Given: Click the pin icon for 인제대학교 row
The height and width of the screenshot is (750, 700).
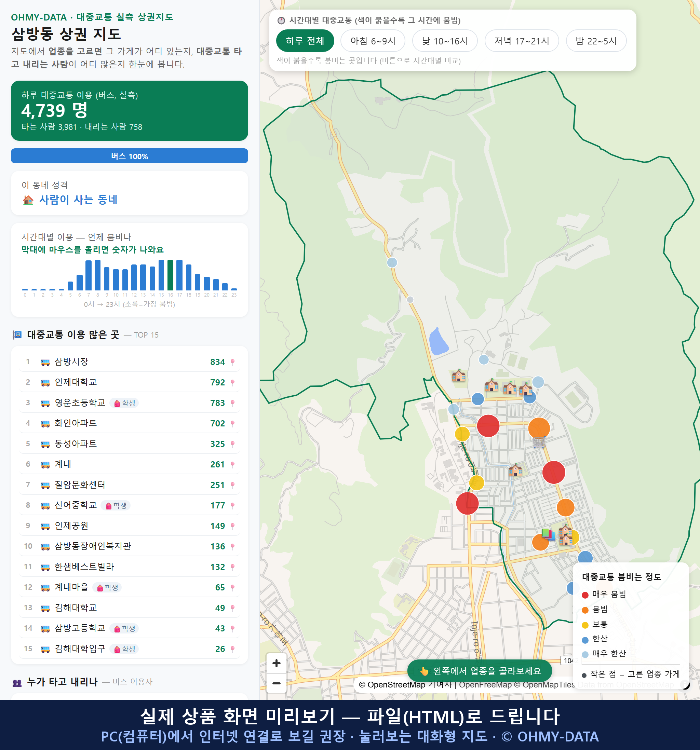Looking at the screenshot, I should coord(232,383).
